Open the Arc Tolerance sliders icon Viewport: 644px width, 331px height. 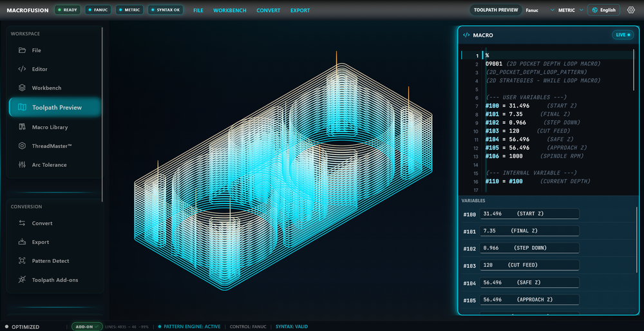click(x=22, y=165)
